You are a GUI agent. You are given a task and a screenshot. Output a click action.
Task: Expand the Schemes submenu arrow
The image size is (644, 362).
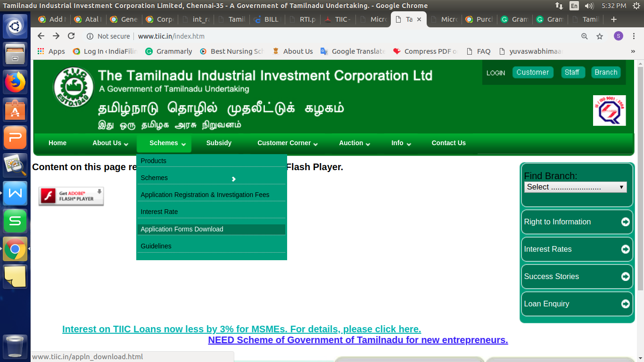[x=233, y=178]
